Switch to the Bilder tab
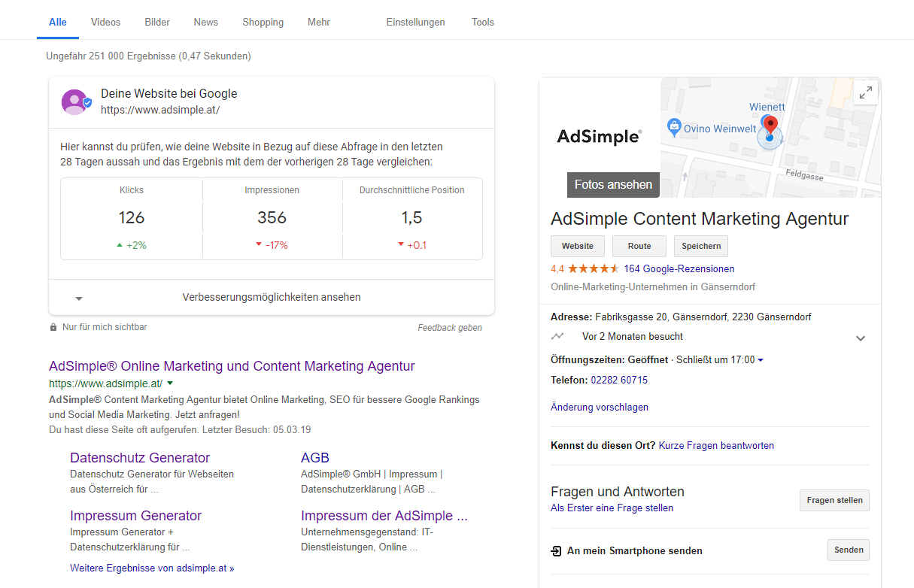 [156, 22]
